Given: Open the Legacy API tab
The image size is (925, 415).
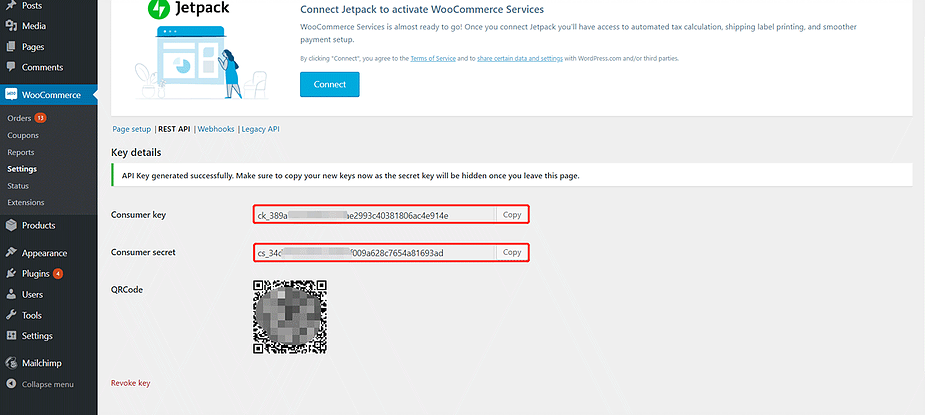Looking at the screenshot, I should tap(260, 129).
